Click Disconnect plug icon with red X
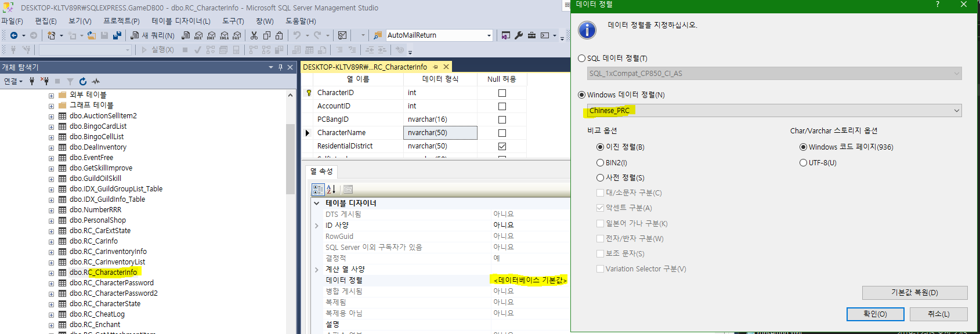 click(45, 81)
